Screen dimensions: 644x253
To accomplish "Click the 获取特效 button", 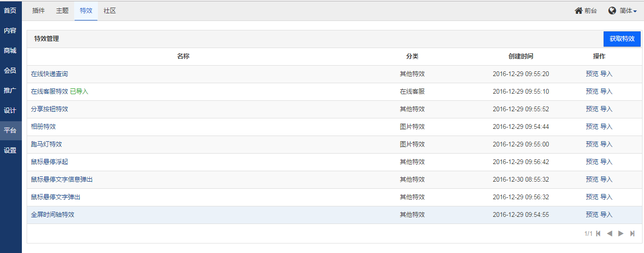I will [622, 39].
